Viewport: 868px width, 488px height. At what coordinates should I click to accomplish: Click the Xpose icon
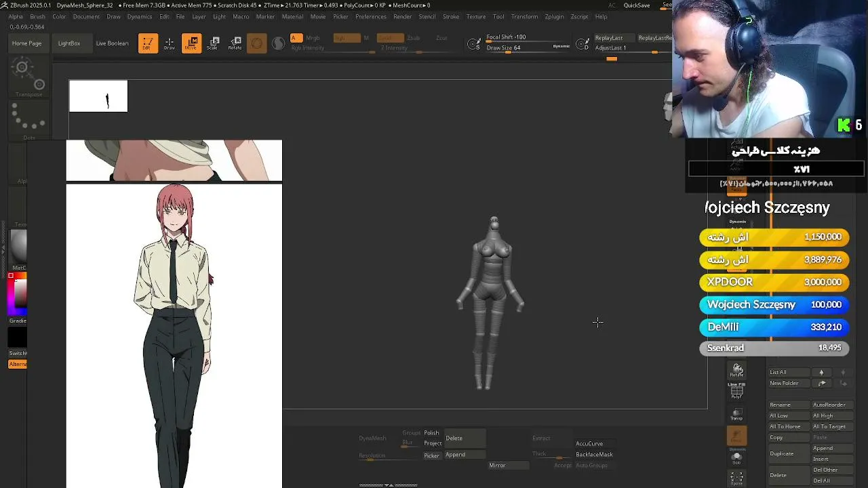coord(737,479)
